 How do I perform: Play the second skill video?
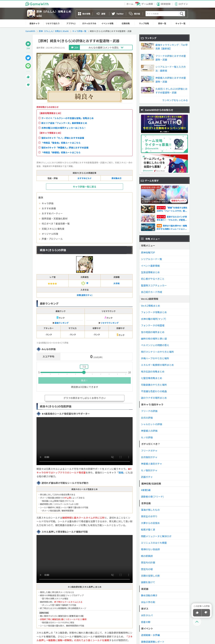[41, 575]
